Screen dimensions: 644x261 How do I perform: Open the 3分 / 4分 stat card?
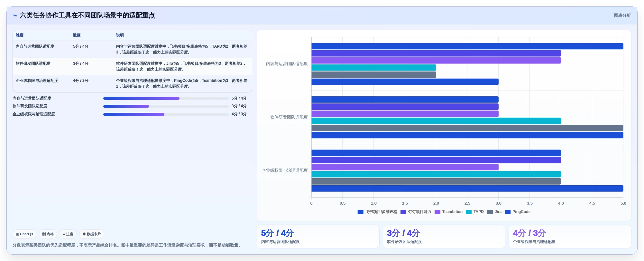pos(444,237)
